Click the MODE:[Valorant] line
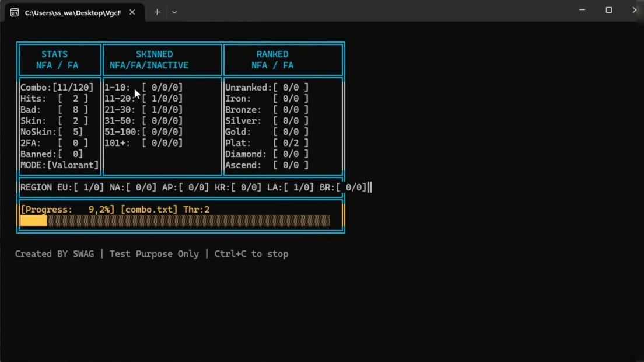The image size is (644, 362). point(60,165)
